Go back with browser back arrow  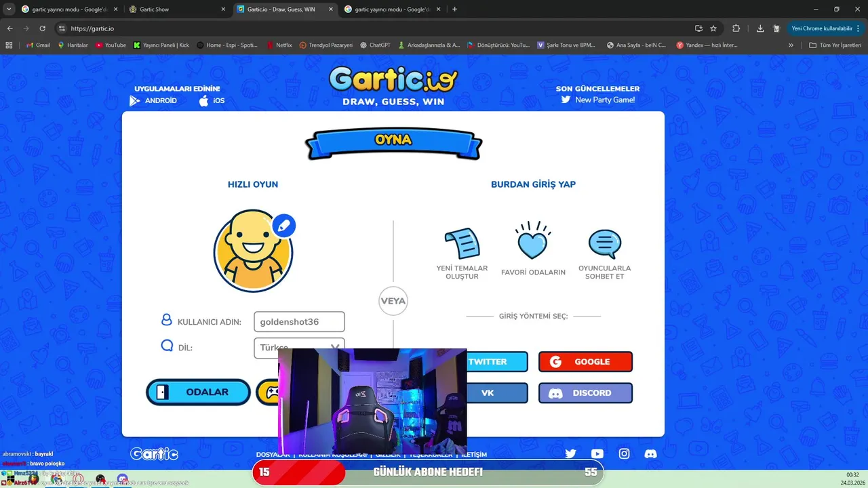[x=9, y=28]
